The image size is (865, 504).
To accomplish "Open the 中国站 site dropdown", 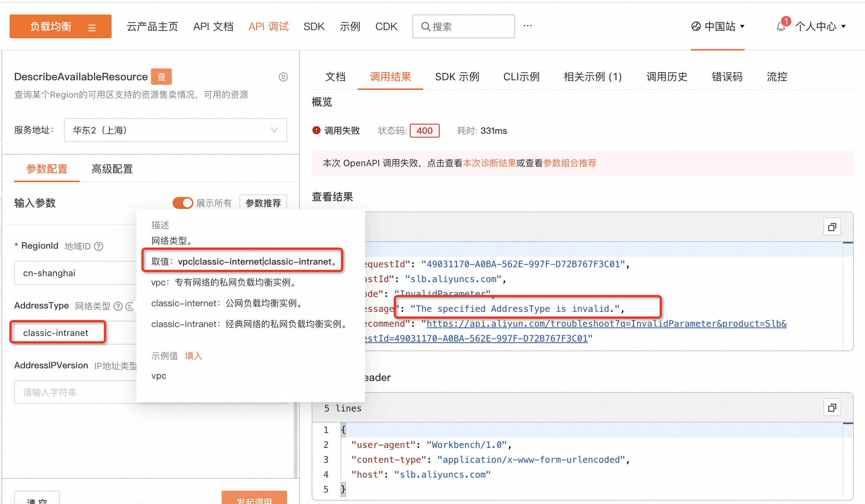I will [x=718, y=26].
